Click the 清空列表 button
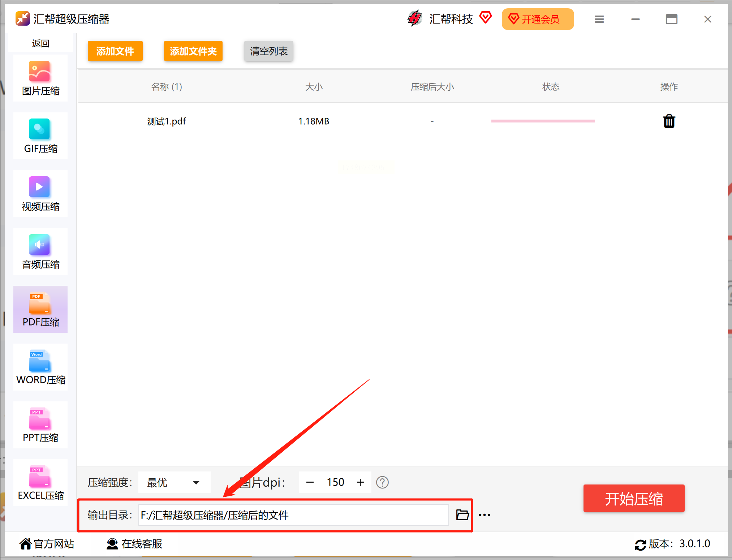This screenshot has height=560, width=732. (269, 51)
